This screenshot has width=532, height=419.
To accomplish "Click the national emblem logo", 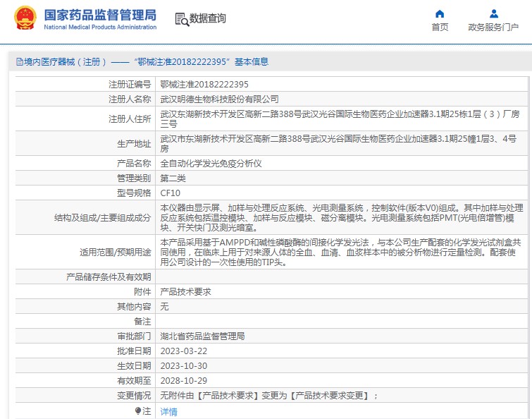I will click(25, 18).
